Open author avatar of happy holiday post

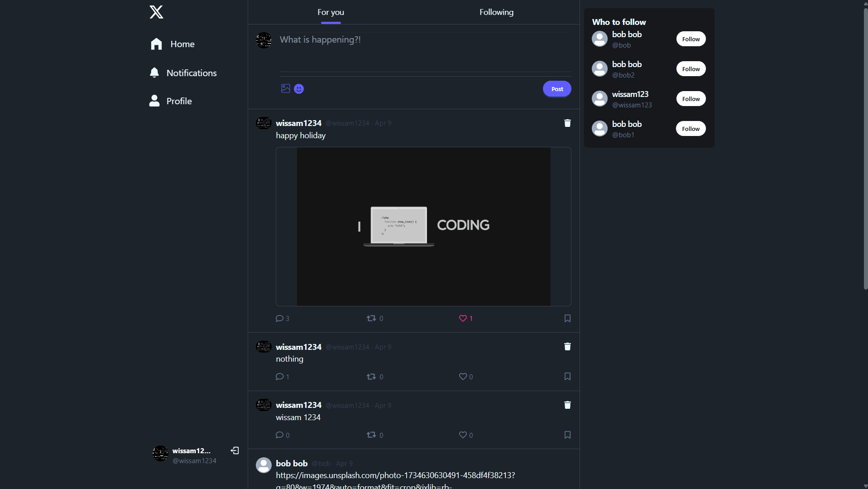264,123
